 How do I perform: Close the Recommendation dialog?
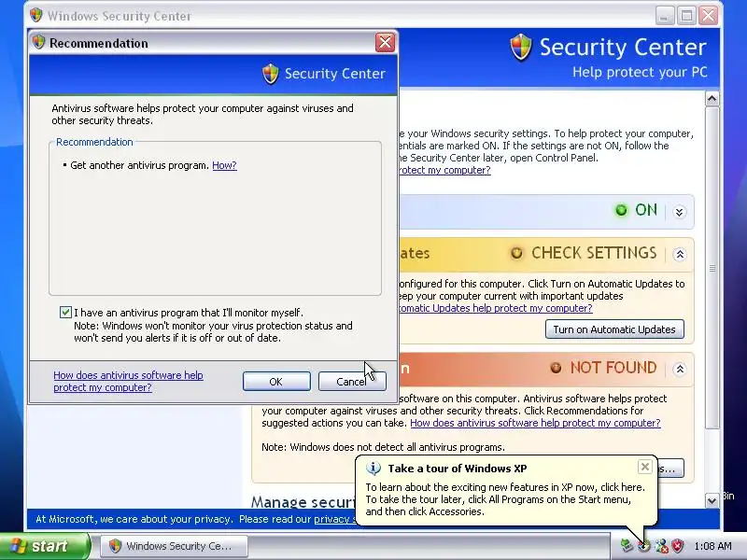pos(385,42)
